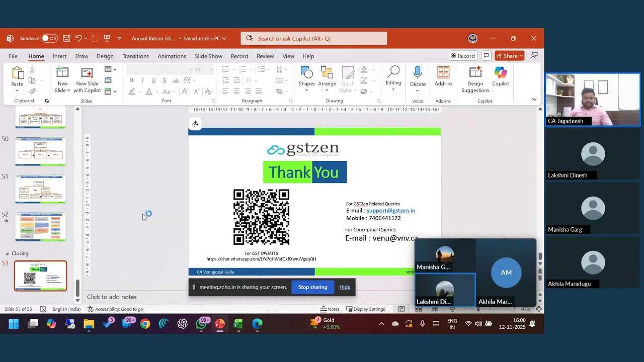
Task: Open the support@gstzen.in email link
Action: [x=391, y=211]
